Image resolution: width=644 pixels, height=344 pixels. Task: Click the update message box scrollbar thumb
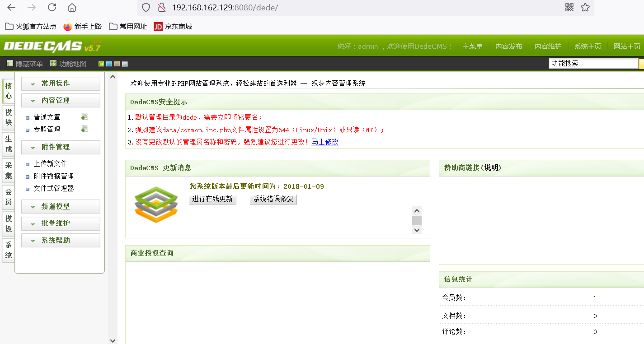(x=417, y=220)
